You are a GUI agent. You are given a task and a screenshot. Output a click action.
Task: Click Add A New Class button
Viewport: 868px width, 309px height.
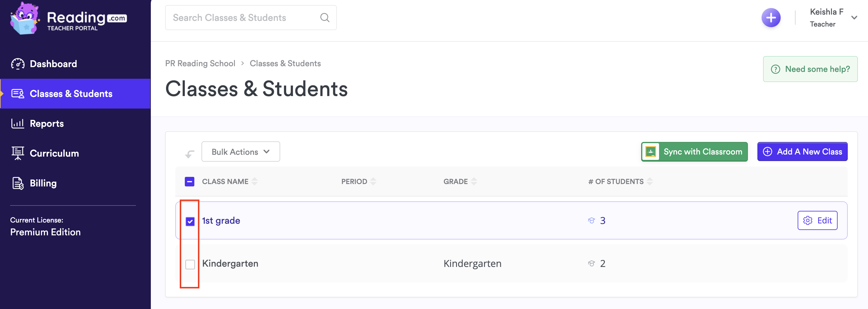point(802,152)
